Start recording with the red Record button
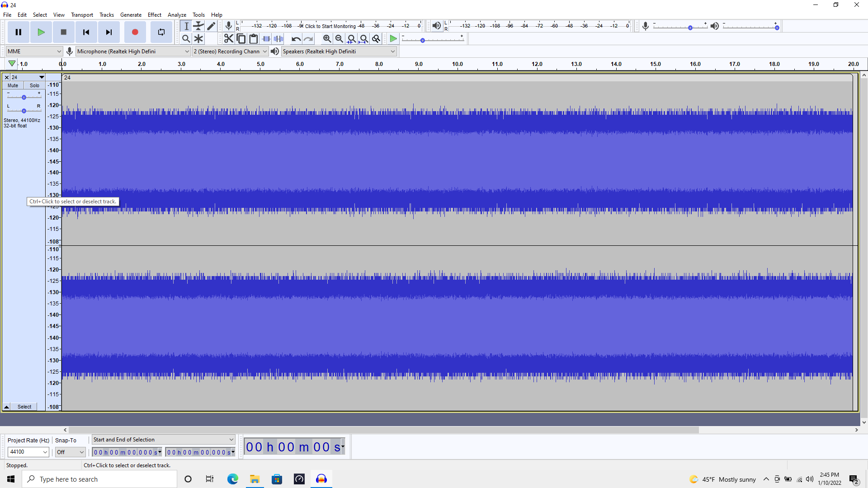The image size is (868, 488). pos(135,32)
